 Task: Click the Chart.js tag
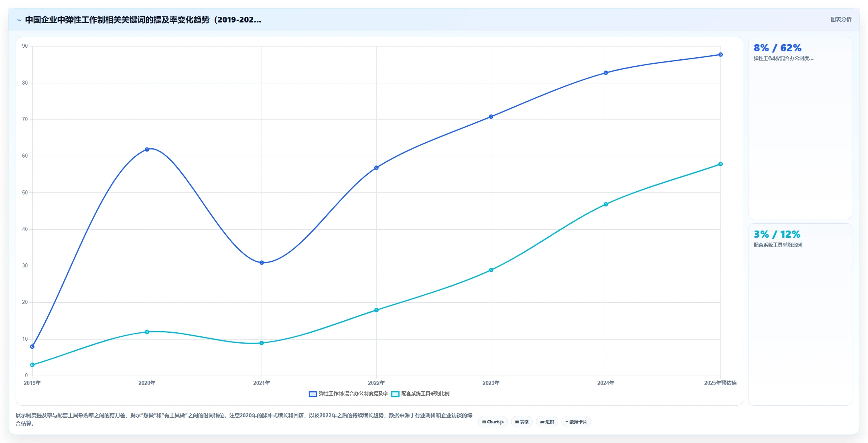(x=493, y=422)
